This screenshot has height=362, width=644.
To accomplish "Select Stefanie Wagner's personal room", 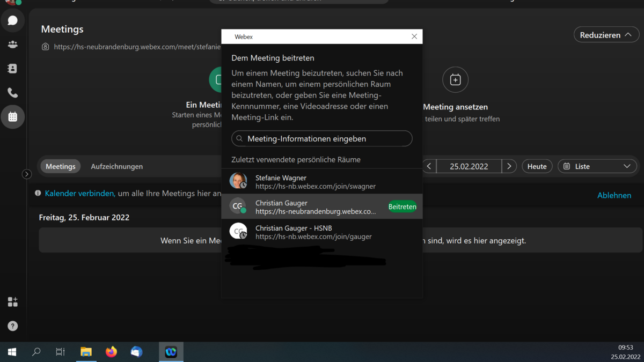I will pyautogui.click(x=322, y=182).
